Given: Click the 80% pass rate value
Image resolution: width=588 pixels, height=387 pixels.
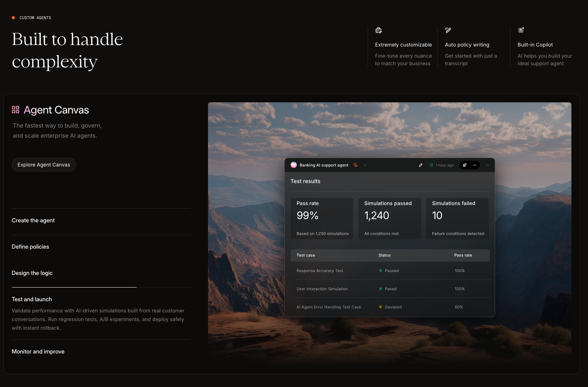Looking at the screenshot, I should (459, 307).
